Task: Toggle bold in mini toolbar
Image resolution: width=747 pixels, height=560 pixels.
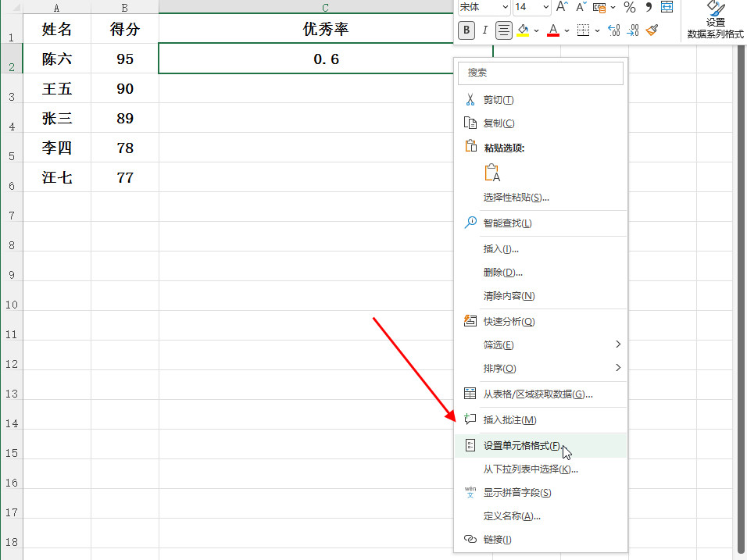Action: pos(466,30)
